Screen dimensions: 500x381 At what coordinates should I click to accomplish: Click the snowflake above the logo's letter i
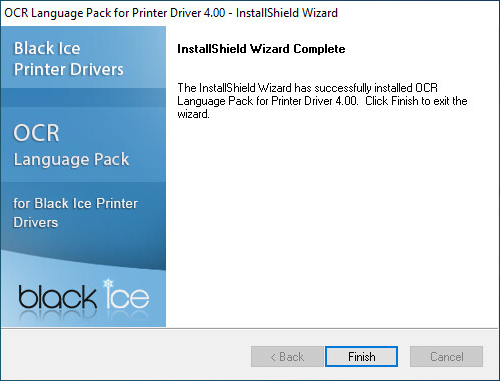[108, 284]
